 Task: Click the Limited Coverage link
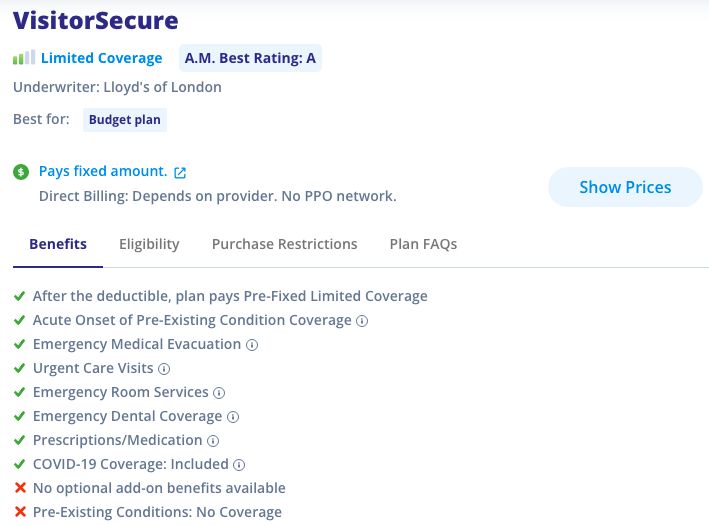(x=101, y=58)
